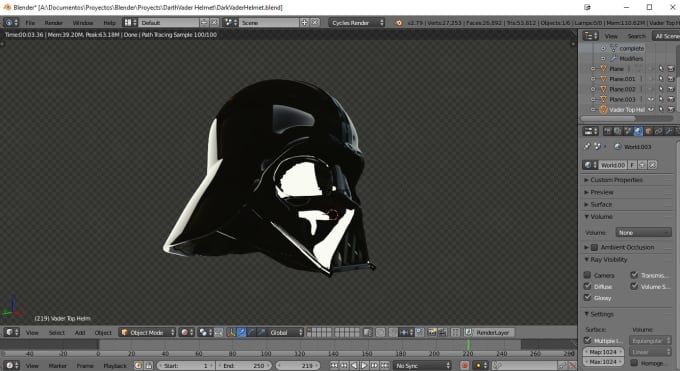Unlink the world datablock with X
Image resolution: width=680 pixels, height=371 pixels.
pyautogui.click(x=652, y=165)
